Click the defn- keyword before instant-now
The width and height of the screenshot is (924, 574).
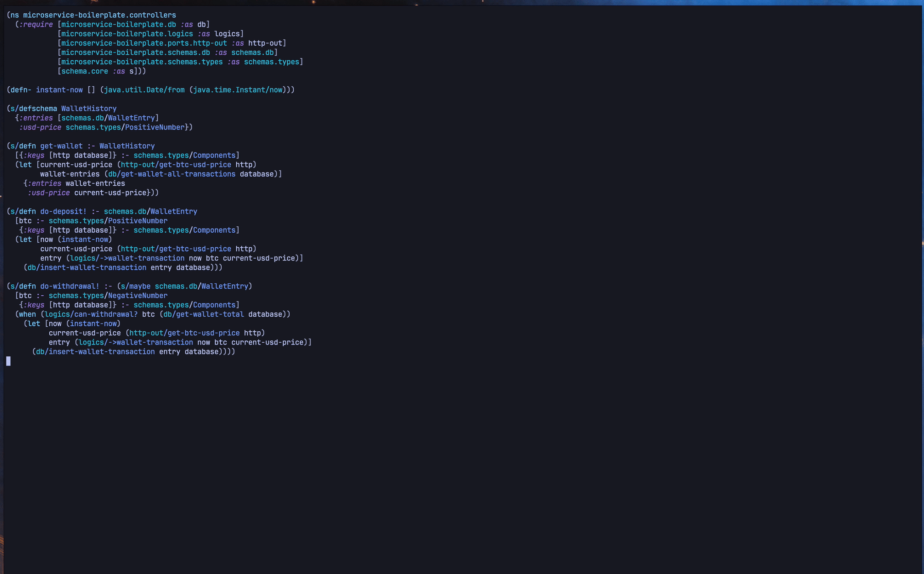click(x=21, y=90)
